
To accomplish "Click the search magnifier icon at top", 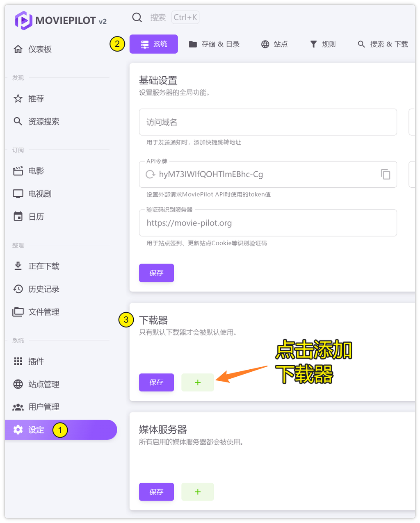I will click(x=137, y=17).
